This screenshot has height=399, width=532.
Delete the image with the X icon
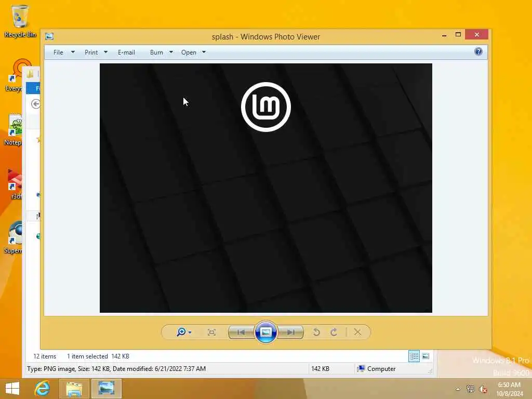point(357,332)
